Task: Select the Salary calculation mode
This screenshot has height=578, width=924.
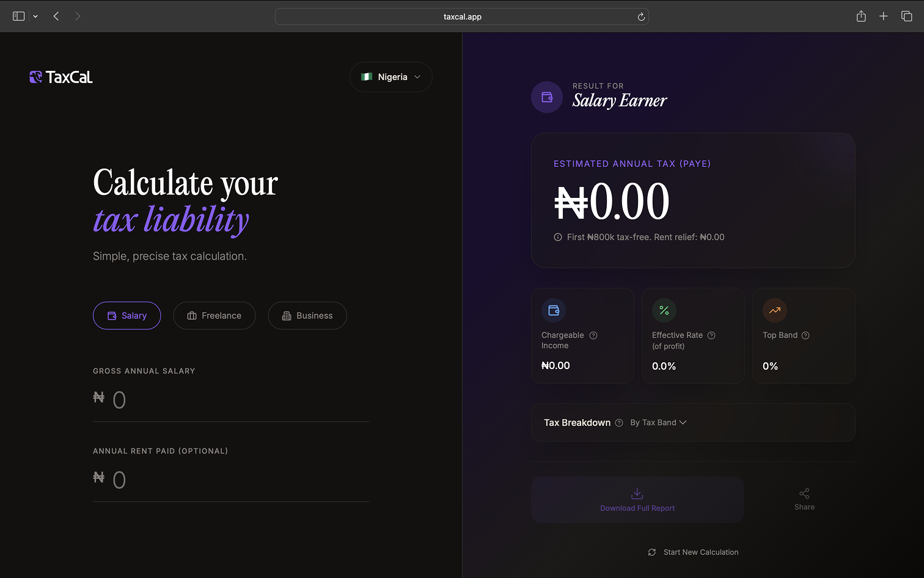Action: click(x=127, y=315)
